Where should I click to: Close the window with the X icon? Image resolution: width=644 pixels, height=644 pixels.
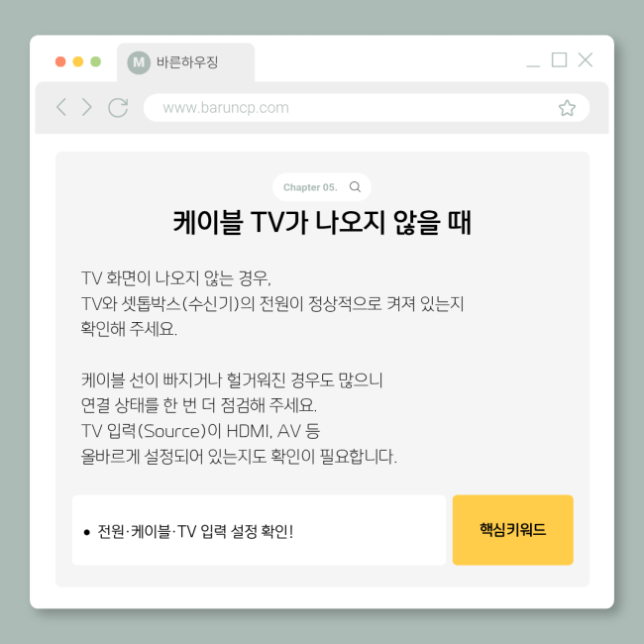pos(586,59)
